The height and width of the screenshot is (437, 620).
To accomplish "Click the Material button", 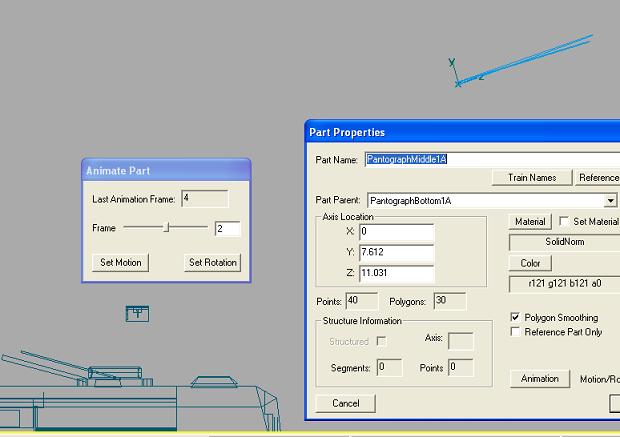I will (529, 222).
